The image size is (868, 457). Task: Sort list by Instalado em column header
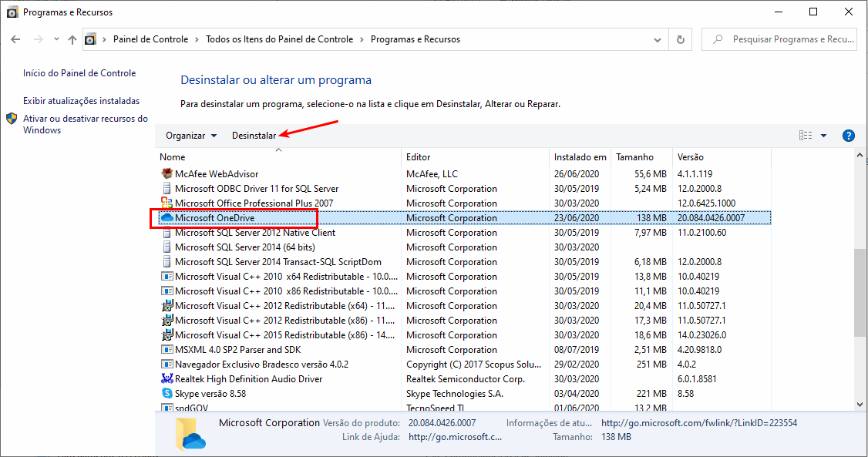(580, 157)
